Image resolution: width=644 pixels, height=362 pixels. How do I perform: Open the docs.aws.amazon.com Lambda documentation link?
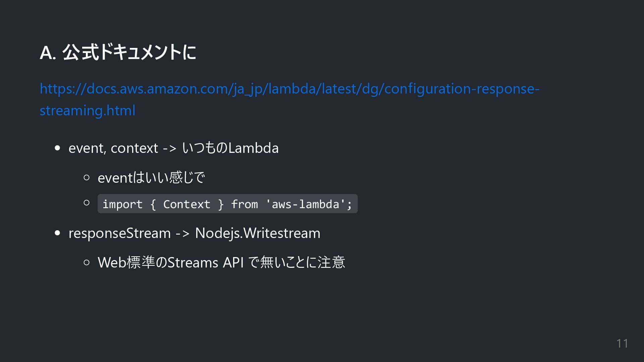click(x=289, y=89)
